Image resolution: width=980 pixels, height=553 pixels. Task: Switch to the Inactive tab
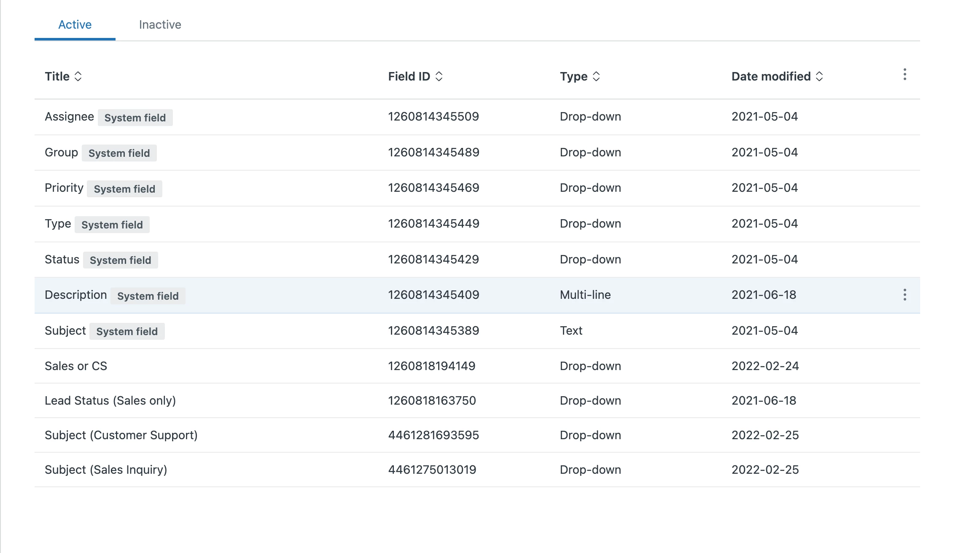tap(160, 25)
